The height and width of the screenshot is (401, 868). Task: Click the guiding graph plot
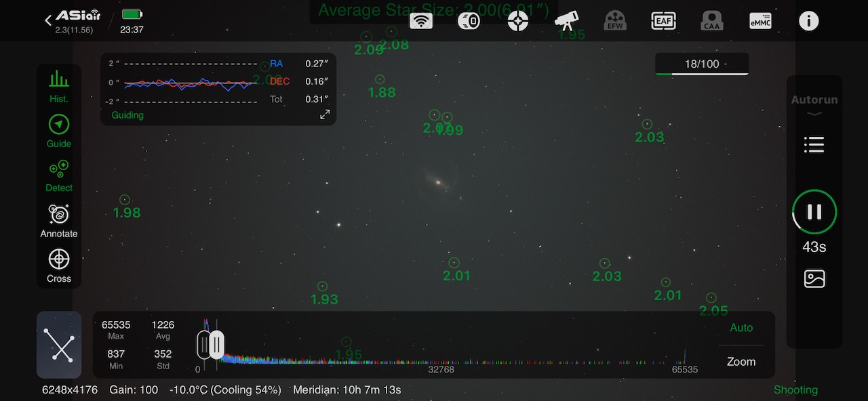[190, 83]
